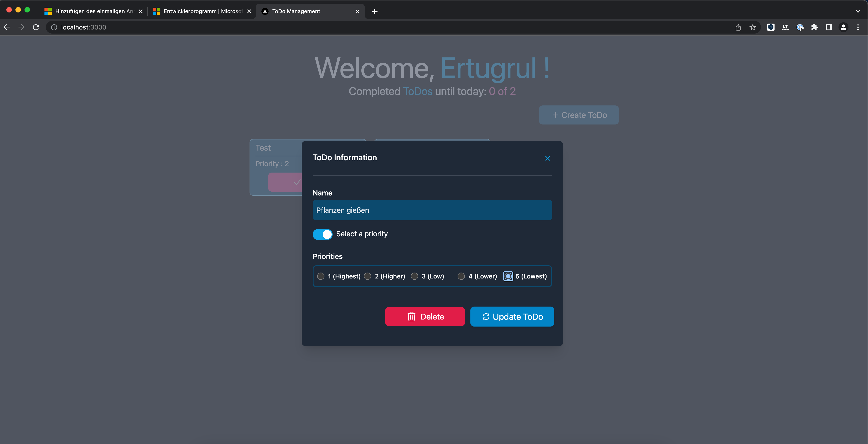Click the Pflanzen gießen name field
868x444 pixels.
pos(432,210)
